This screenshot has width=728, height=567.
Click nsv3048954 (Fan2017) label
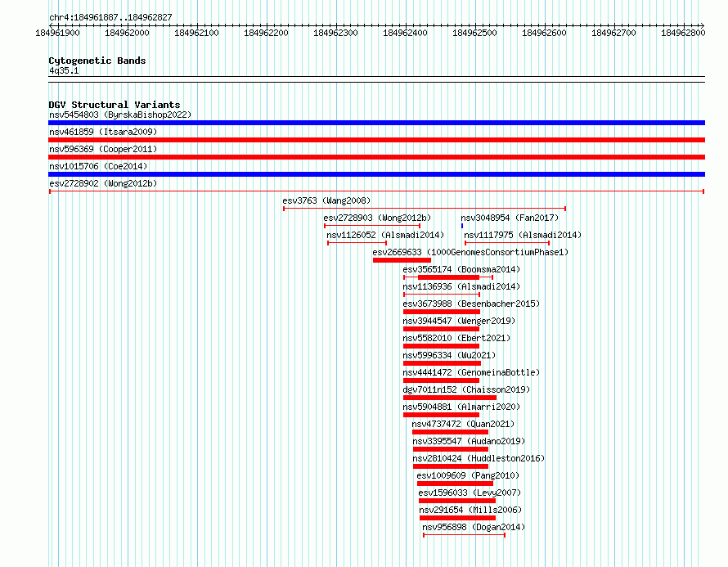click(x=510, y=218)
